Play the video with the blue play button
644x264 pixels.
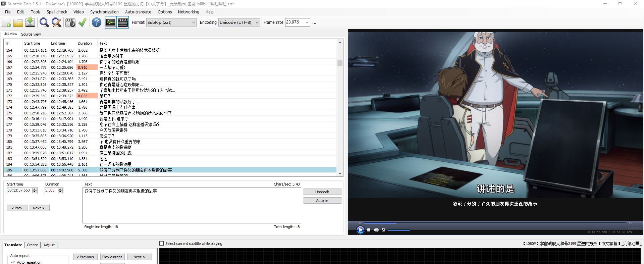360,230
